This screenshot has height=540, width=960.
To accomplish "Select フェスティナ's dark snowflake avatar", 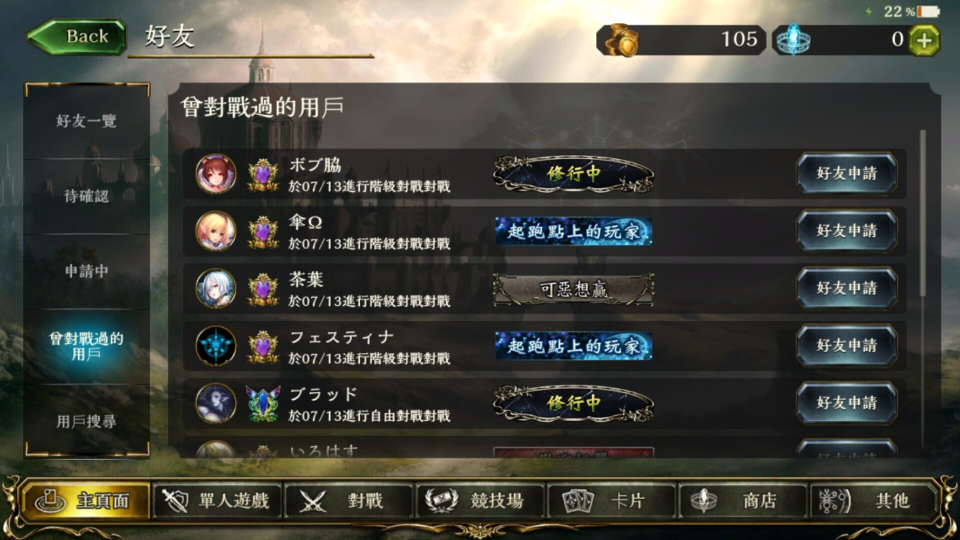I will click(x=216, y=346).
